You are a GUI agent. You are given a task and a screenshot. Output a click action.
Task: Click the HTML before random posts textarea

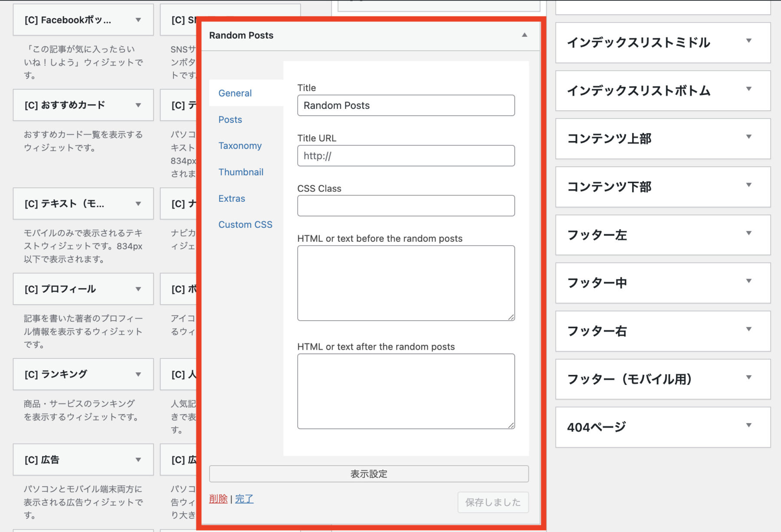(406, 283)
